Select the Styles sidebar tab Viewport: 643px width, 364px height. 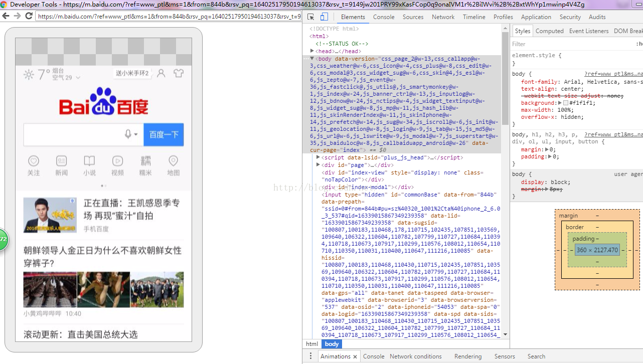(522, 31)
